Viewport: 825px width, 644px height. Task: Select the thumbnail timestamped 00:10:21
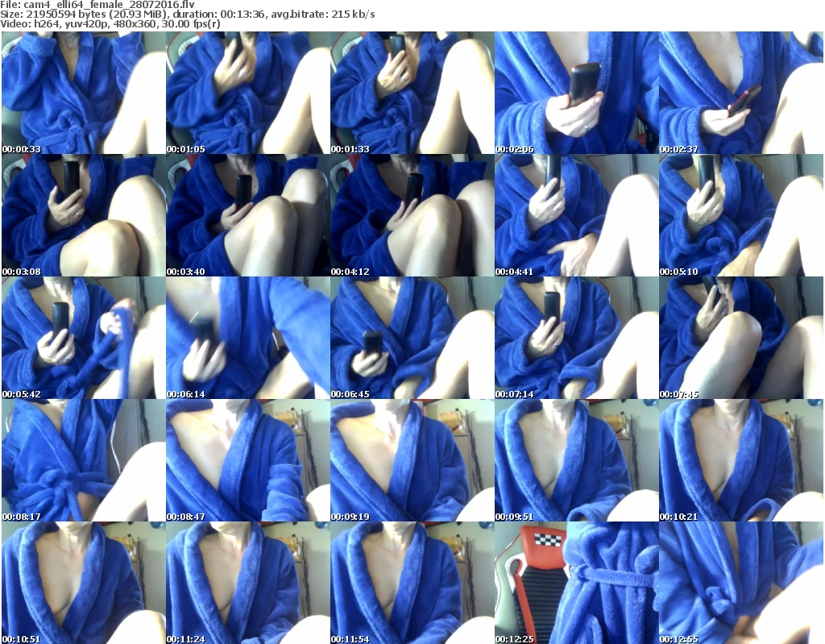pyautogui.click(x=741, y=461)
